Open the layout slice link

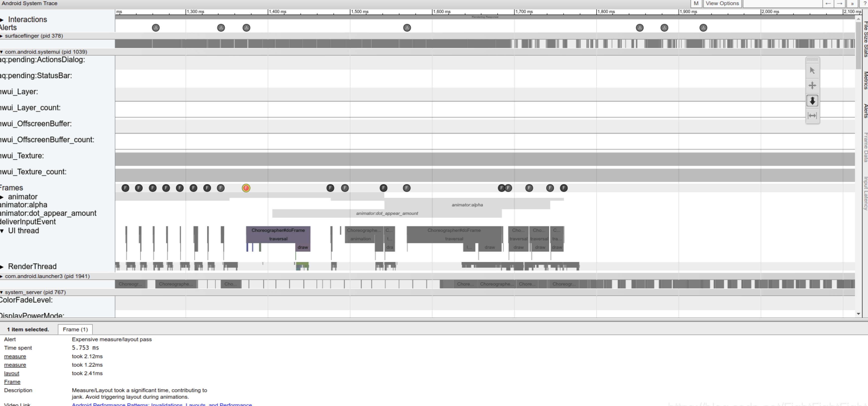tap(11, 373)
